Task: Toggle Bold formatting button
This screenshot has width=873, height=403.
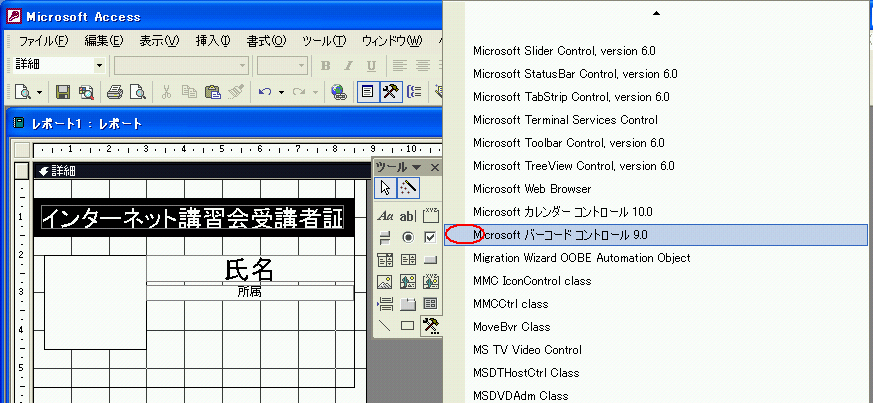Action: point(326,66)
